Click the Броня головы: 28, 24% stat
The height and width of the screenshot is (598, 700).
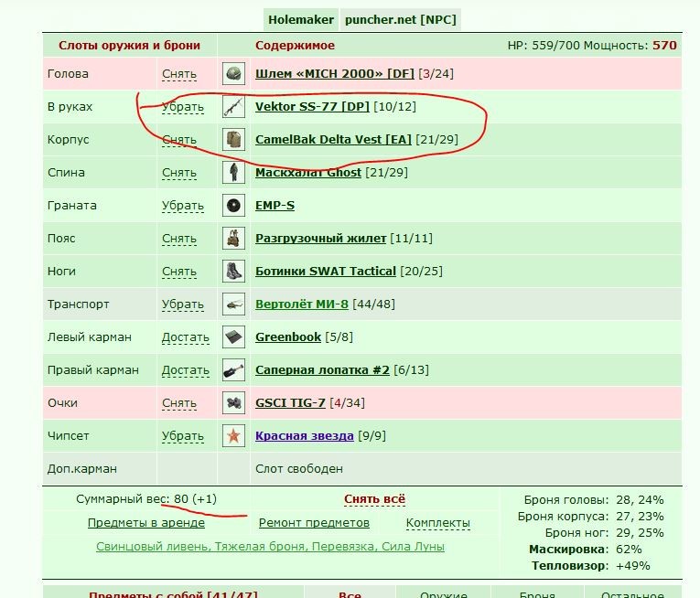coord(594,500)
